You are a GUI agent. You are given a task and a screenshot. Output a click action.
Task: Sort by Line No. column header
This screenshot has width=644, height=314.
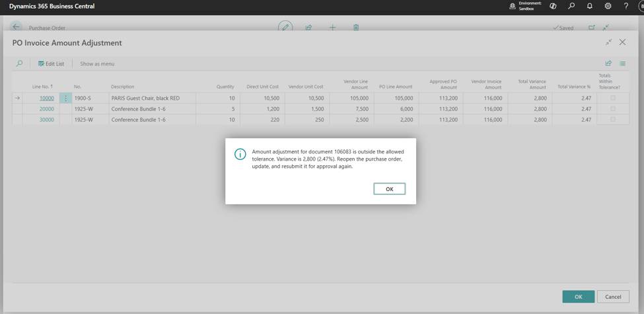pyautogui.click(x=42, y=87)
